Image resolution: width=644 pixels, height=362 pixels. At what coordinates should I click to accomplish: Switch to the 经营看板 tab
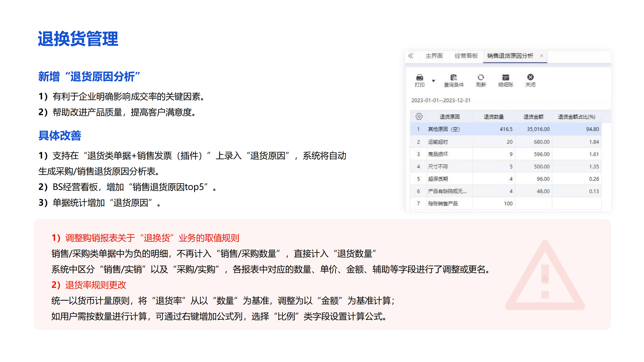tap(466, 56)
